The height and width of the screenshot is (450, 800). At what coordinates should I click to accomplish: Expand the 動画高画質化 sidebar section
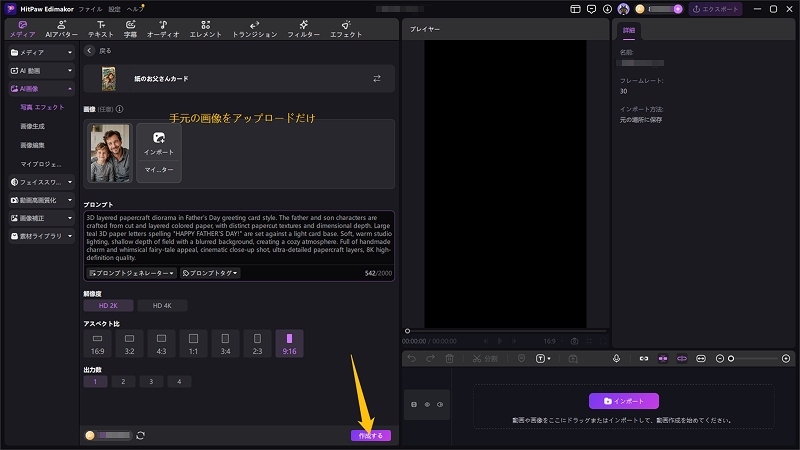pos(42,200)
